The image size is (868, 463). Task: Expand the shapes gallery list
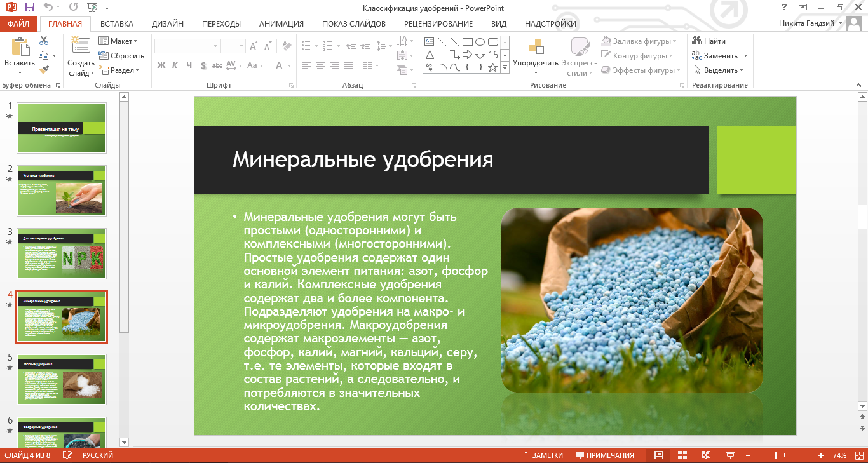tap(505, 68)
